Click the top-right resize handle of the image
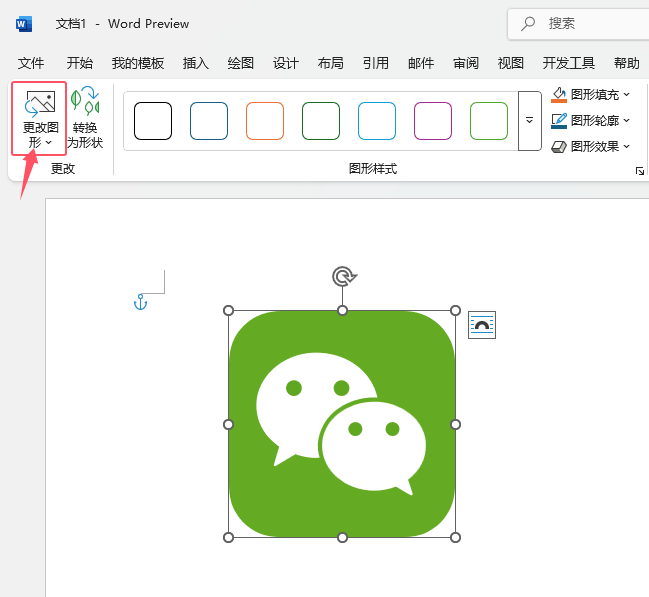 pos(455,311)
